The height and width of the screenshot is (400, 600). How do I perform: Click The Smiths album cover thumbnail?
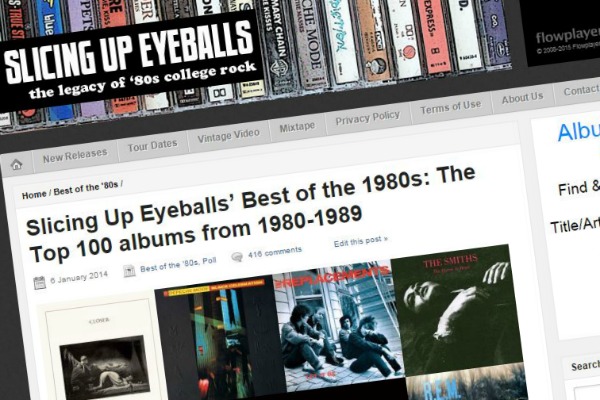click(x=456, y=308)
